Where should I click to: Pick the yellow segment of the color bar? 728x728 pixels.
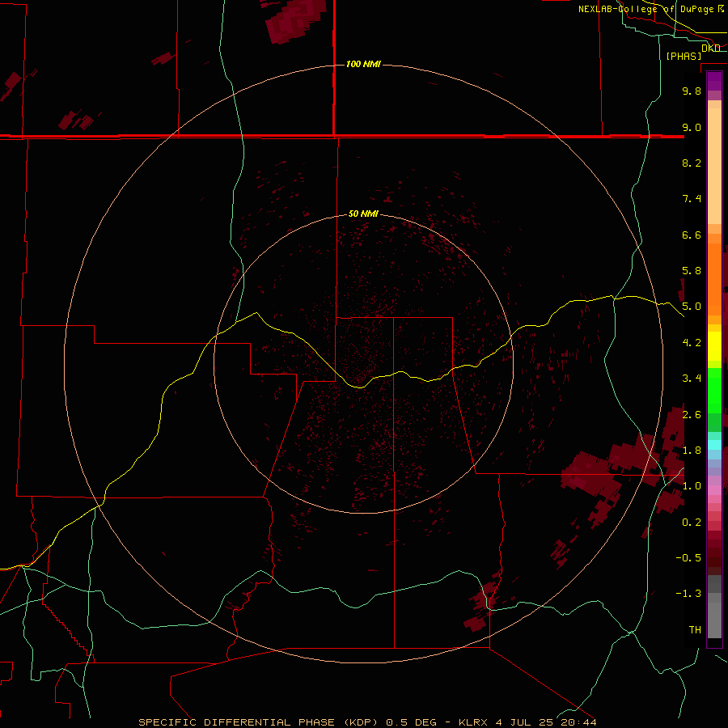pyautogui.click(x=714, y=346)
